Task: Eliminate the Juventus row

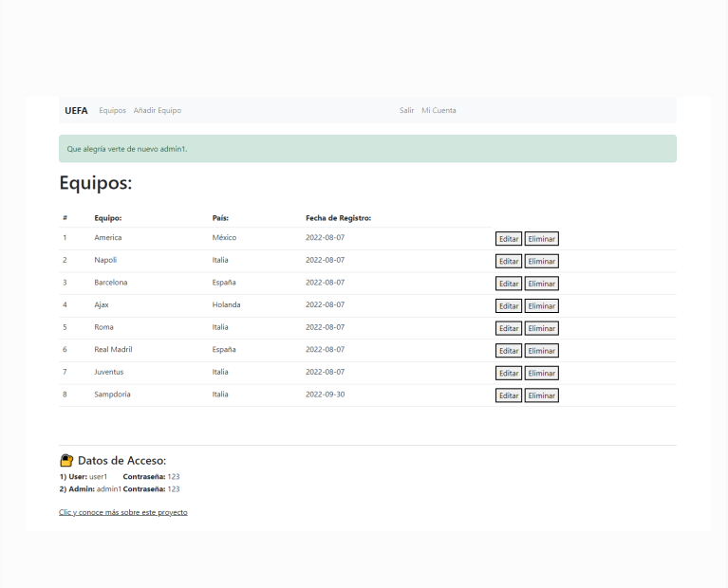Action: [542, 373]
